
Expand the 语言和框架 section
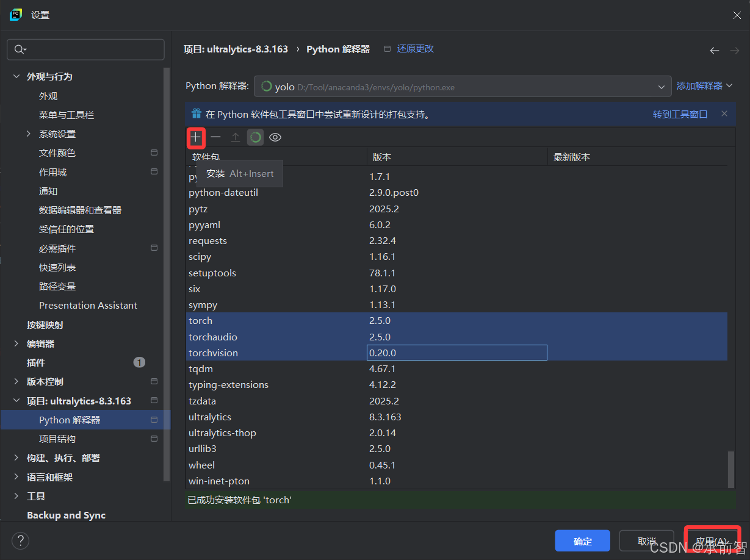point(16,477)
